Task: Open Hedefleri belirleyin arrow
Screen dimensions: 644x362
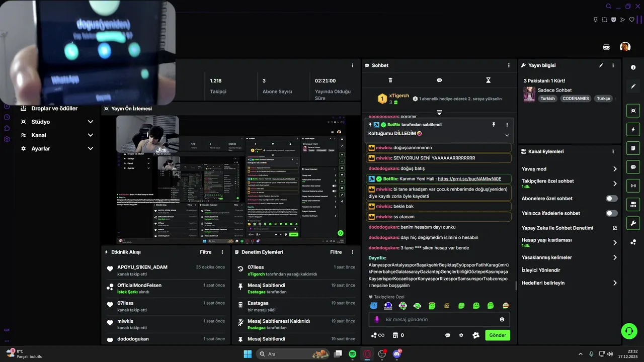Action: tap(615, 283)
